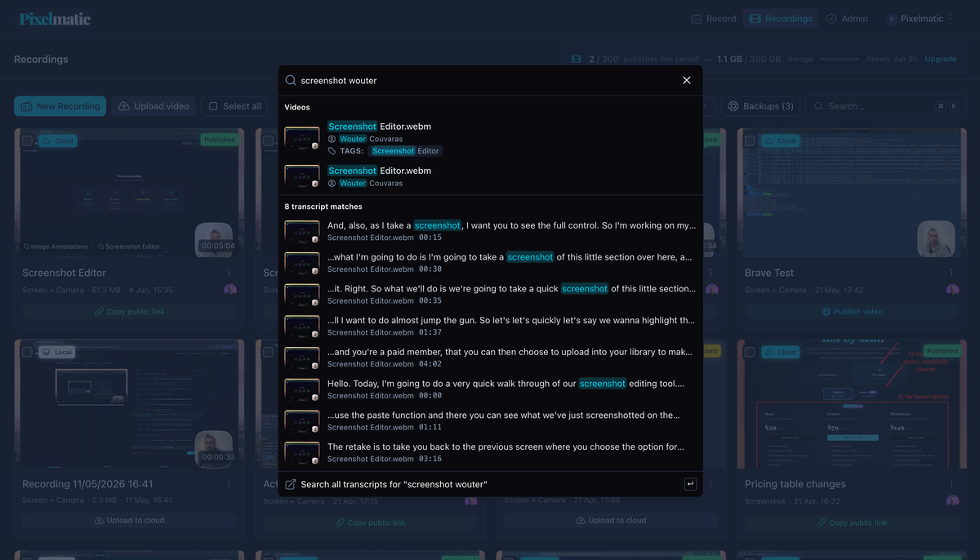This screenshot has width=980, height=560.
Task: Click the Local badge on Recording 11/05/2026 card
Action: tap(58, 352)
